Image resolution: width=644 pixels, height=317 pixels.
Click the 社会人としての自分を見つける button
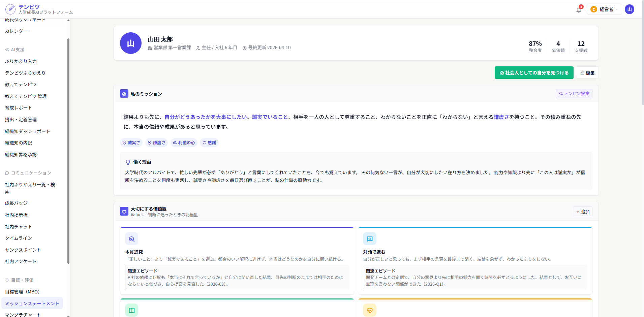(534, 73)
